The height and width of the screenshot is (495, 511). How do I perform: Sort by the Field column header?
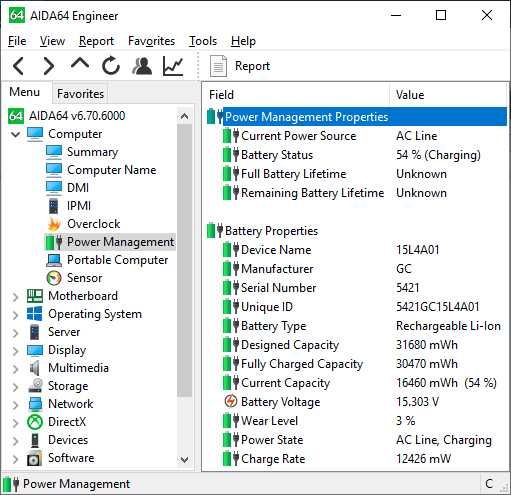[x=296, y=95]
